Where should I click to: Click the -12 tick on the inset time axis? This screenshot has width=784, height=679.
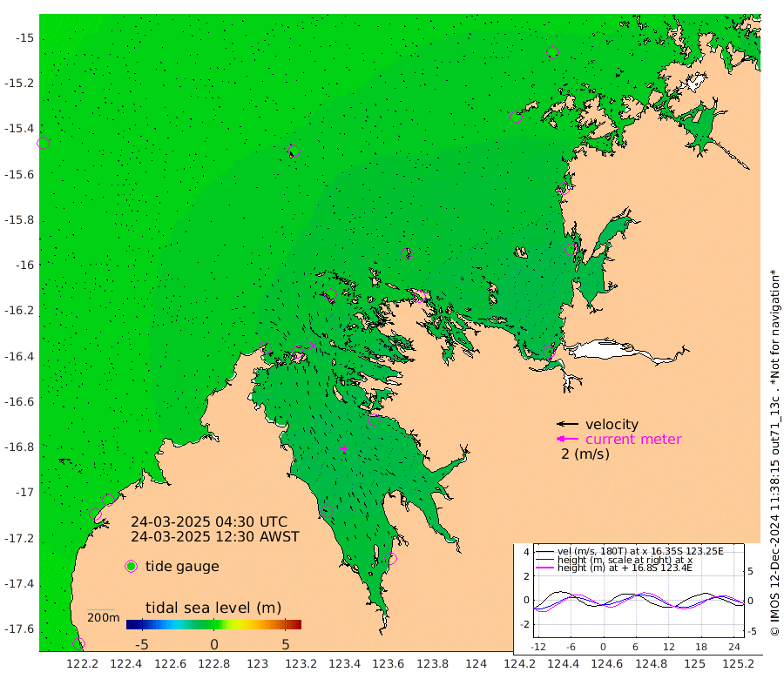tap(538, 647)
